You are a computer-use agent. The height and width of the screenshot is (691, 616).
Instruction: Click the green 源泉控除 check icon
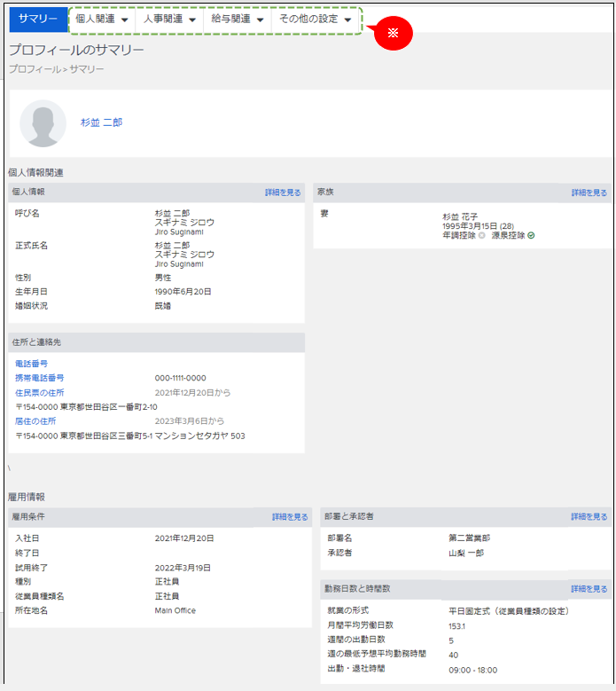coord(531,236)
